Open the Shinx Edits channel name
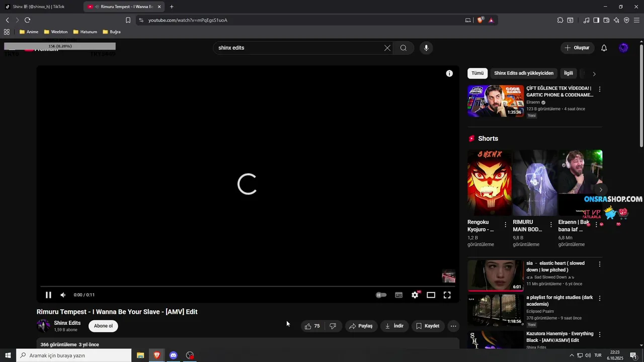 (x=67, y=323)
